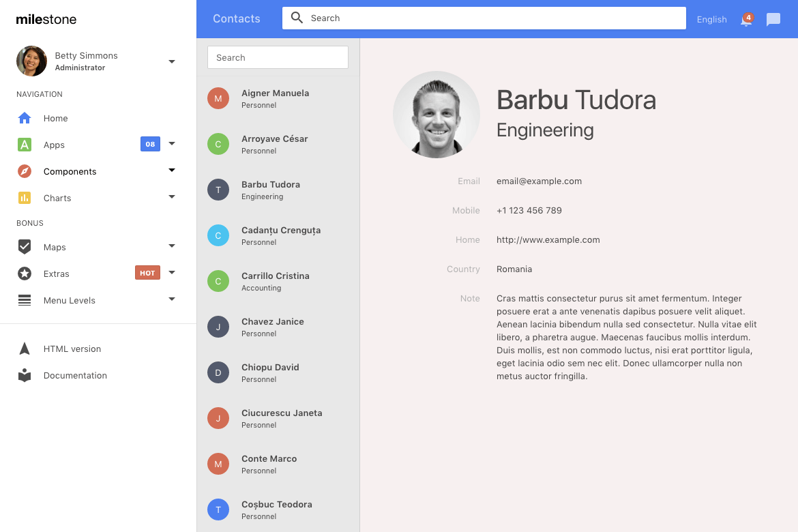This screenshot has height=532, width=798.
Task: Open the Extras menu item
Action: 56,274
